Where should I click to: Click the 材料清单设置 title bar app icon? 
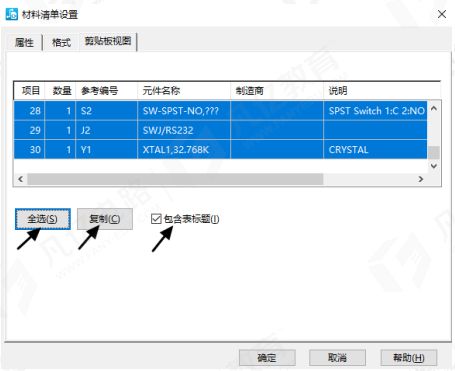[12, 14]
